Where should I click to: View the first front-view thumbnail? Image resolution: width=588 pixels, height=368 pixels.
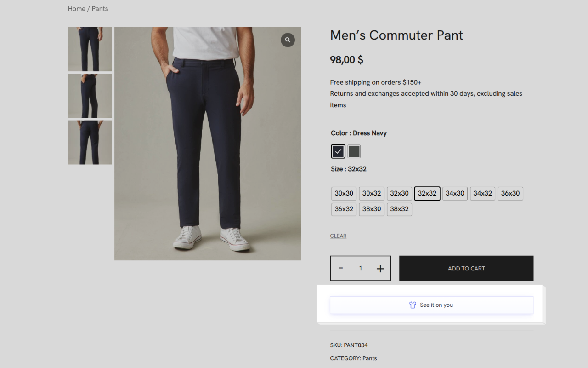(x=90, y=49)
